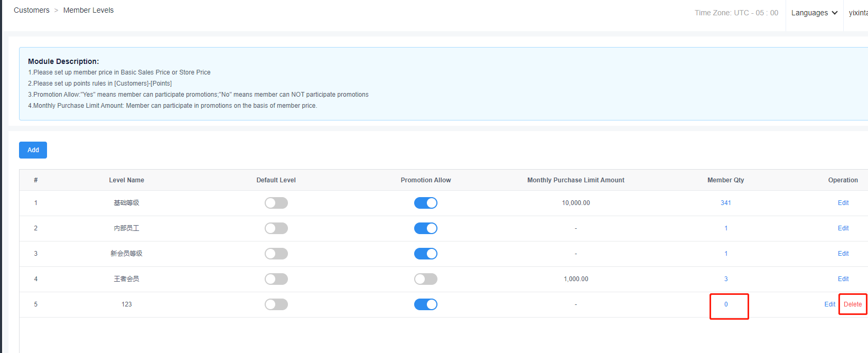This screenshot has height=353, width=868.
Task: Click the 0 member quantity link
Action: pyautogui.click(x=725, y=304)
